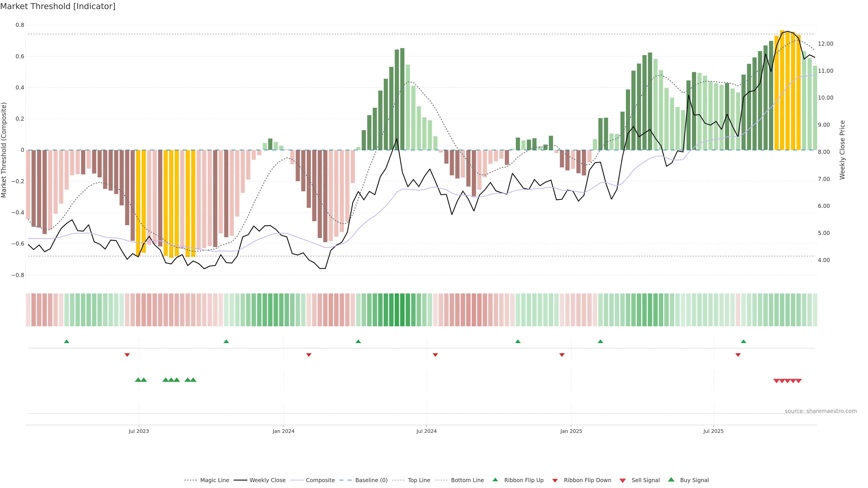Click Ribbon Flip Down legend triangle
The image size is (868, 488).
pyautogui.click(x=555, y=481)
